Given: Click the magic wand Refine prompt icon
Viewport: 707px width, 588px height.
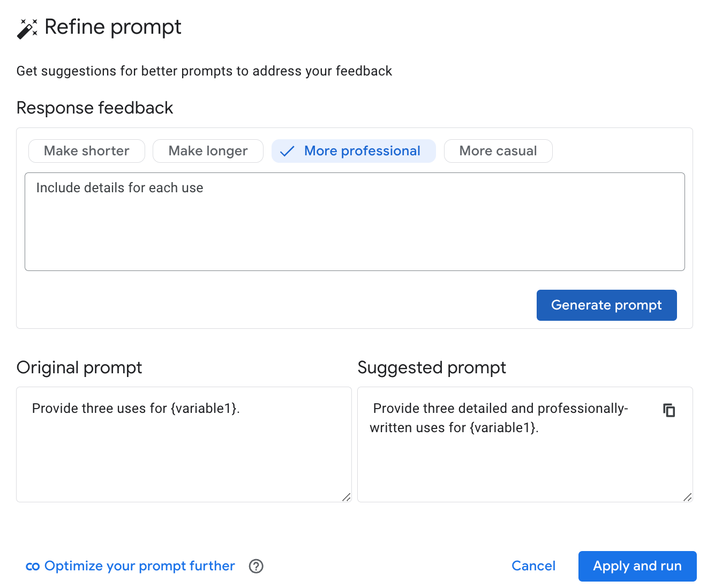Looking at the screenshot, I should click(27, 28).
